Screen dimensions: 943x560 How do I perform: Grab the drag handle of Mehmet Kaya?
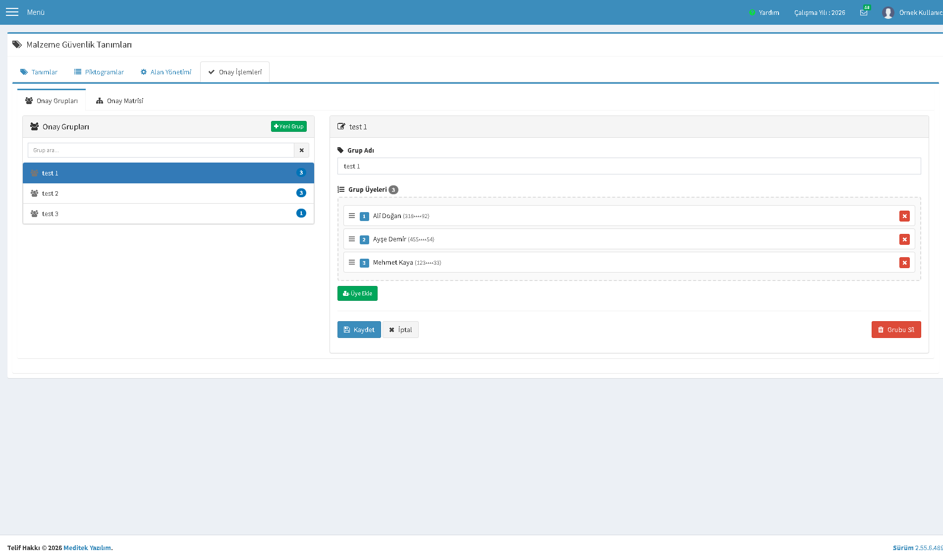352,262
